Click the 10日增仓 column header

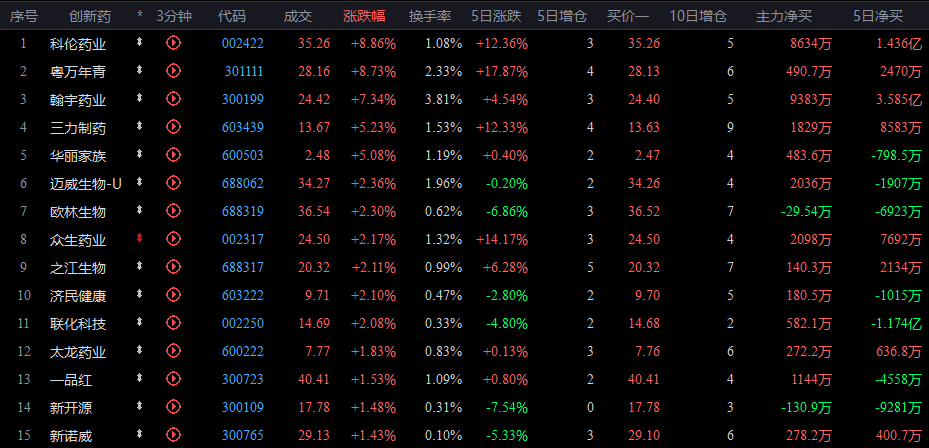698,16
